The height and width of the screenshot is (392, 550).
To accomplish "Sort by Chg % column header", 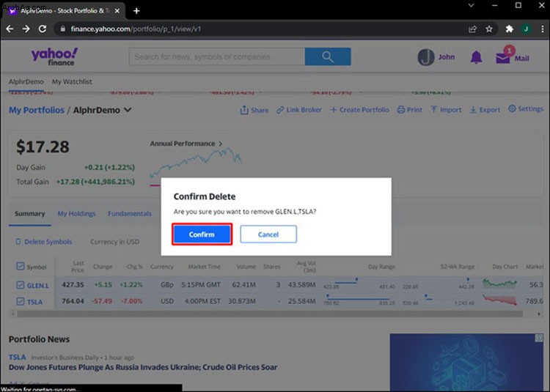I will pyautogui.click(x=135, y=267).
